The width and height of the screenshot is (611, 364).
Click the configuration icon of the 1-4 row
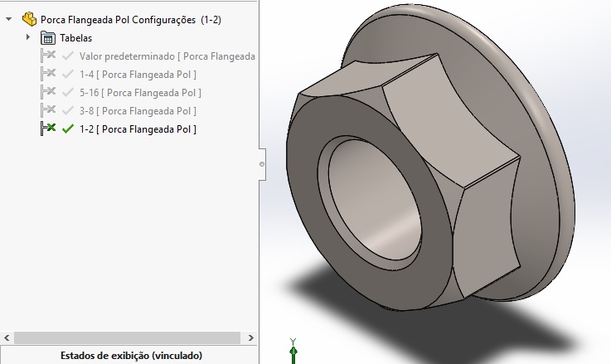(x=48, y=74)
